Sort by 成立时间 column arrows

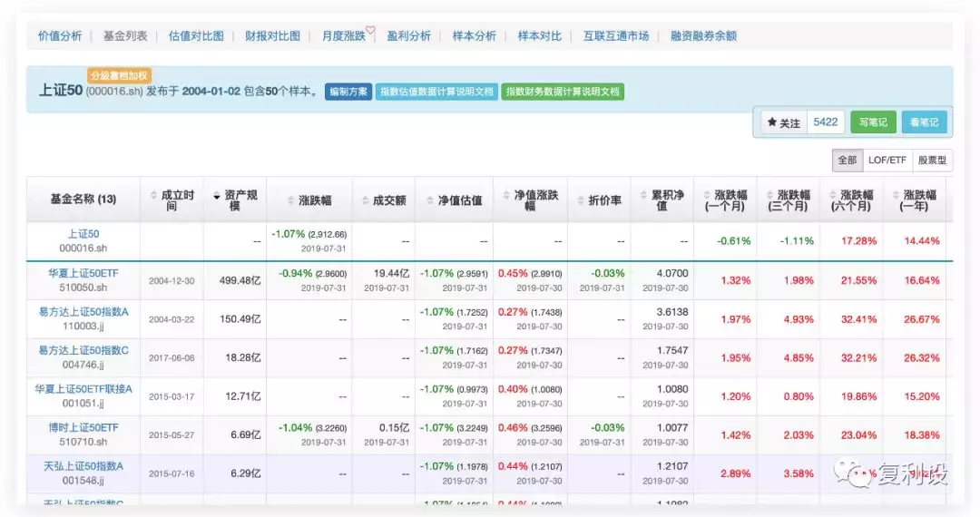pyautogui.click(x=153, y=195)
